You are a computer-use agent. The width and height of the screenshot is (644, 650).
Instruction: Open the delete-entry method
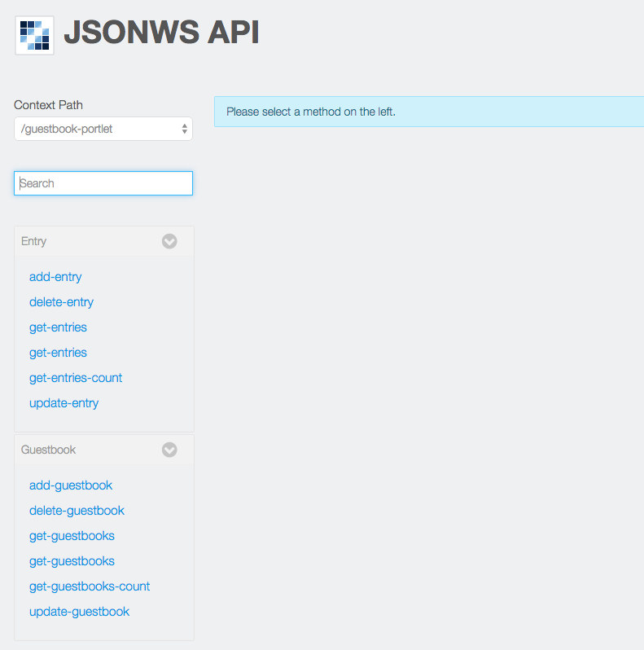click(61, 302)
